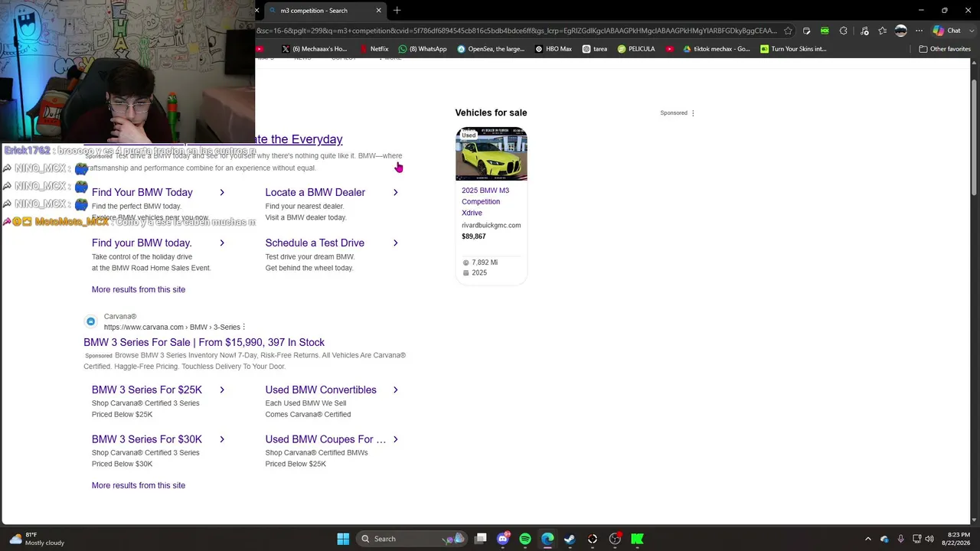Open the Netflix bookmark
This screenshot has height=551, width=980.
tap(374, 49)
